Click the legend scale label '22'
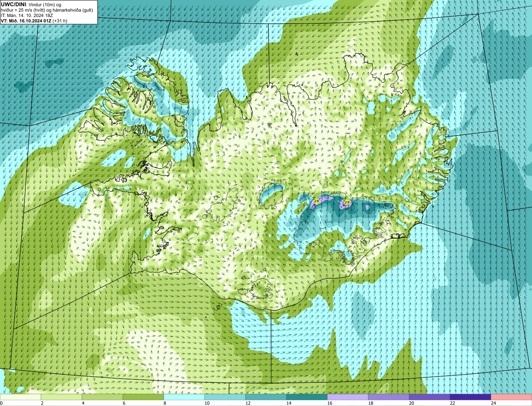This screenshot has width=532, height=406. 452,403
